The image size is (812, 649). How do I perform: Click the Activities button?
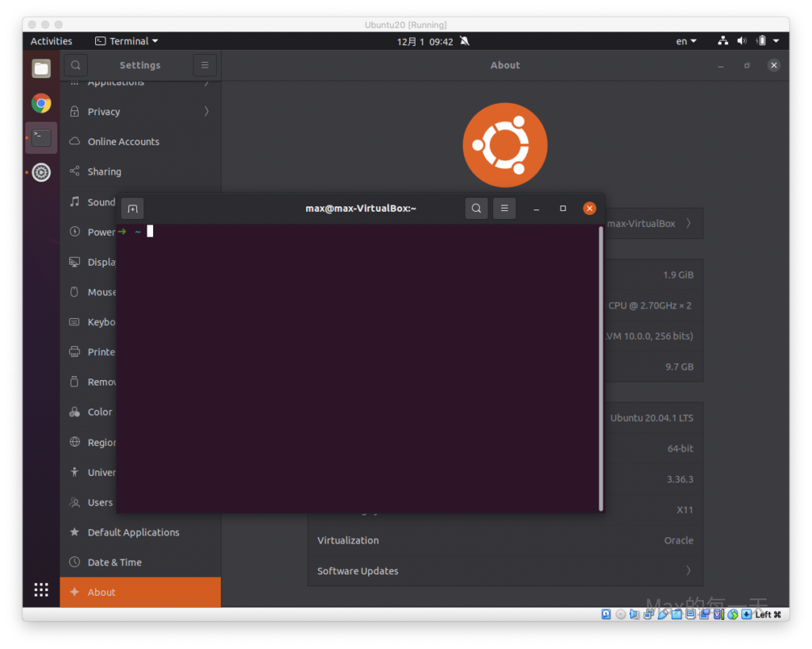52,41
